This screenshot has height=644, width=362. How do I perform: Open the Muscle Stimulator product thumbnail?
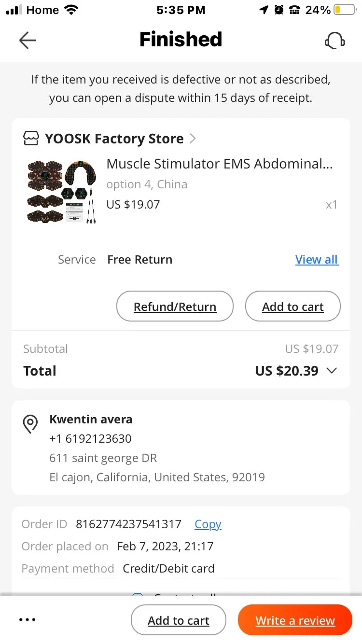(x=61, y=192)
